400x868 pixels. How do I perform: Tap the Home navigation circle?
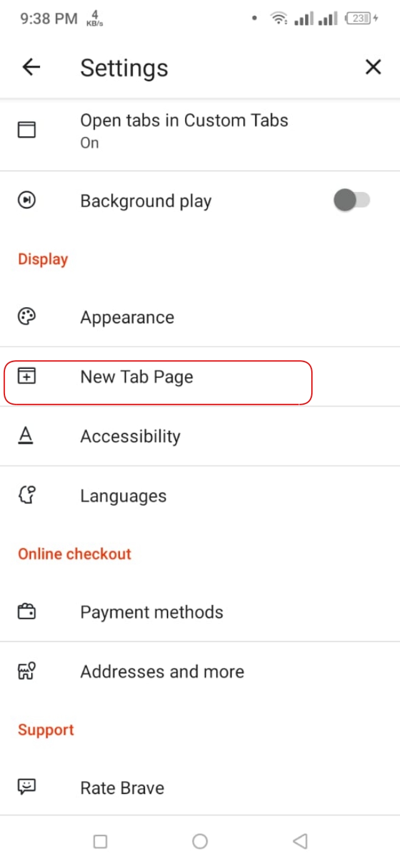coord(200,841)
